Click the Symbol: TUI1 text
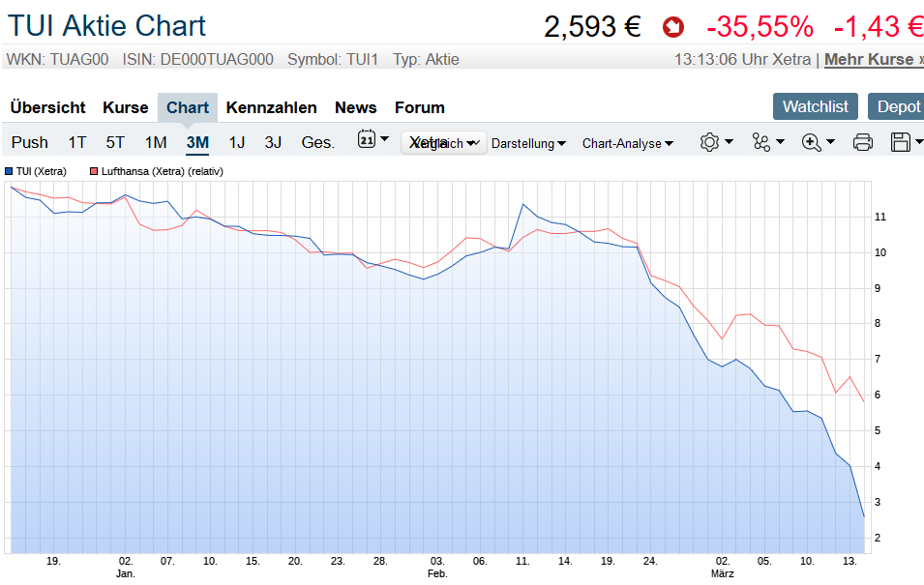 click(333, 60)
